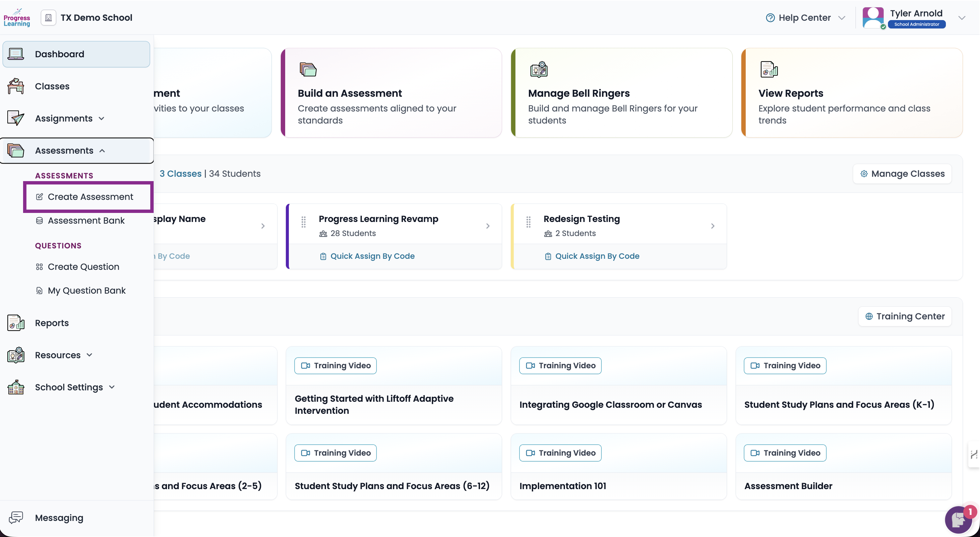
Task: Select Create Assessment in the submenu
Action: [x=88, y=197]
